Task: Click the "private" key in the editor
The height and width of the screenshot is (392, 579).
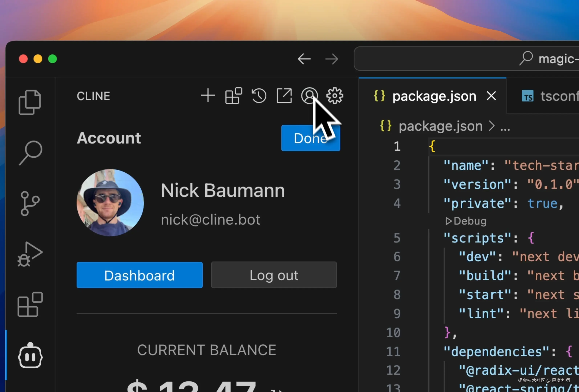Action: [478, 204]
